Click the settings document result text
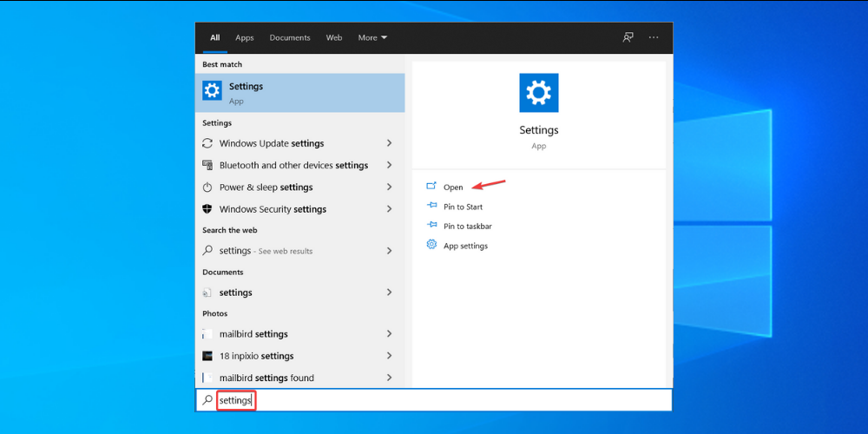This screenshot has height=434, width=868. 236,293
